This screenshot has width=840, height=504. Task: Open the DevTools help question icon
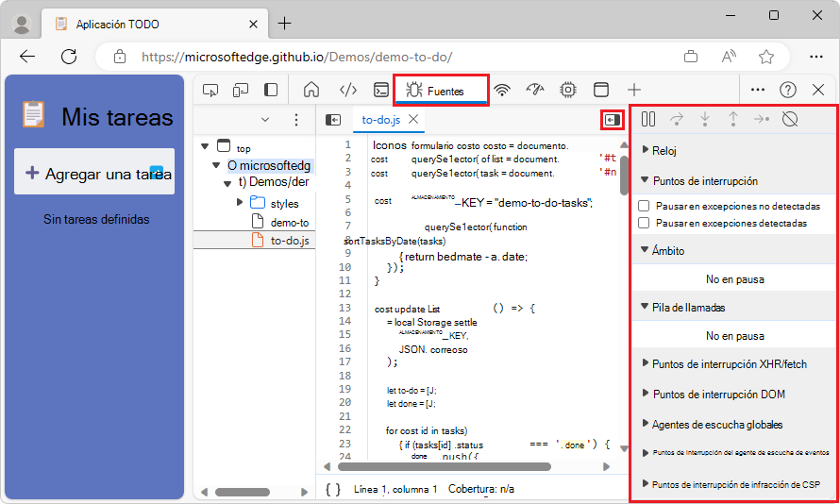click(x=787, y=90)
